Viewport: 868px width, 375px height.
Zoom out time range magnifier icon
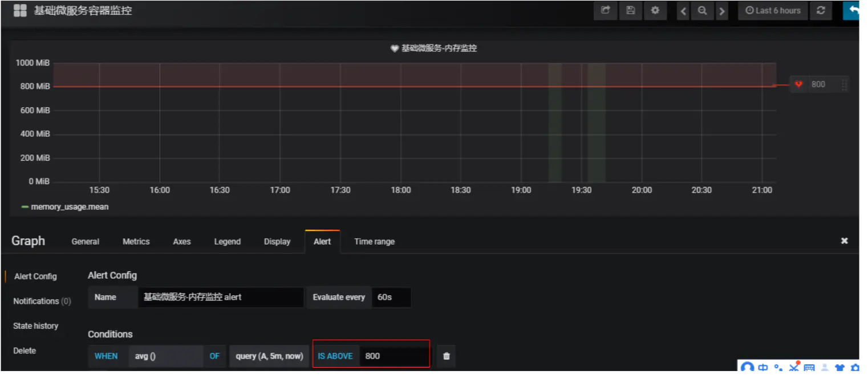coord(703,11)
